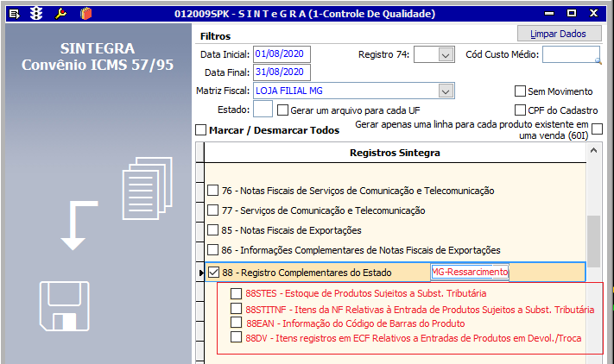Click the MG-Ressarcimento field
The image size is (614, 364).
point(470,272)
